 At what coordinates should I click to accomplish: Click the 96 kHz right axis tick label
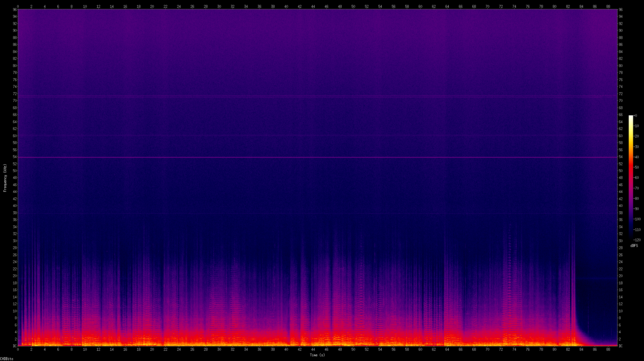[x=621, y=10]
